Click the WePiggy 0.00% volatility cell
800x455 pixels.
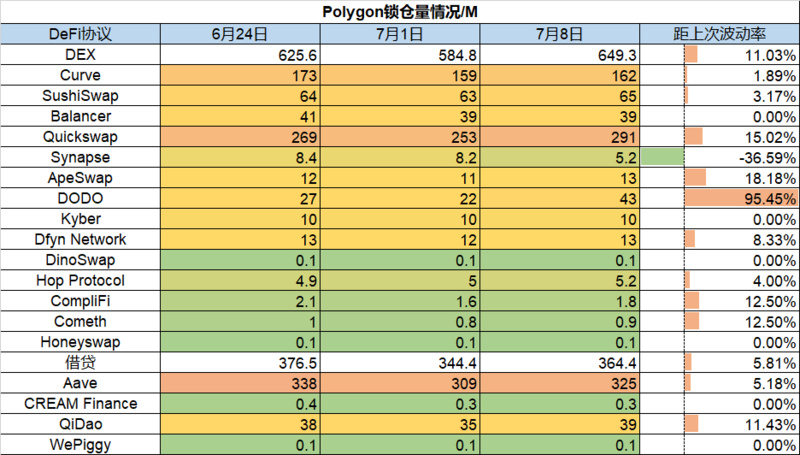coord(741,445)
